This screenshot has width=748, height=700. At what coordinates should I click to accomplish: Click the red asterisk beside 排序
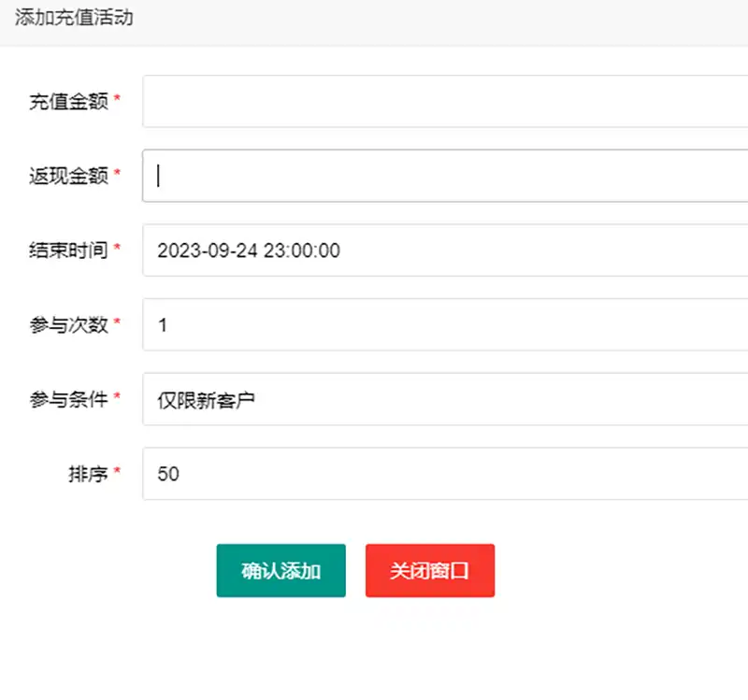pos(118,473)
